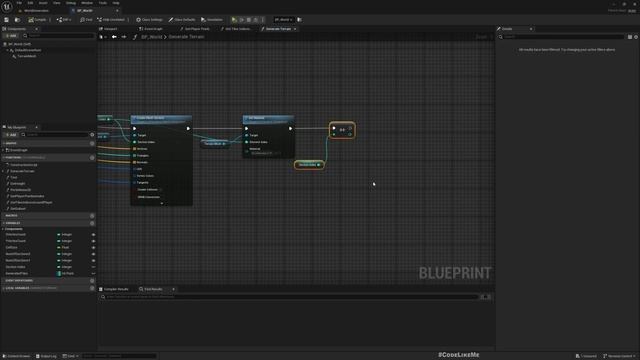Screen dimensions: 640x360
Task: Open the Window menu
Action: point(87,3)
